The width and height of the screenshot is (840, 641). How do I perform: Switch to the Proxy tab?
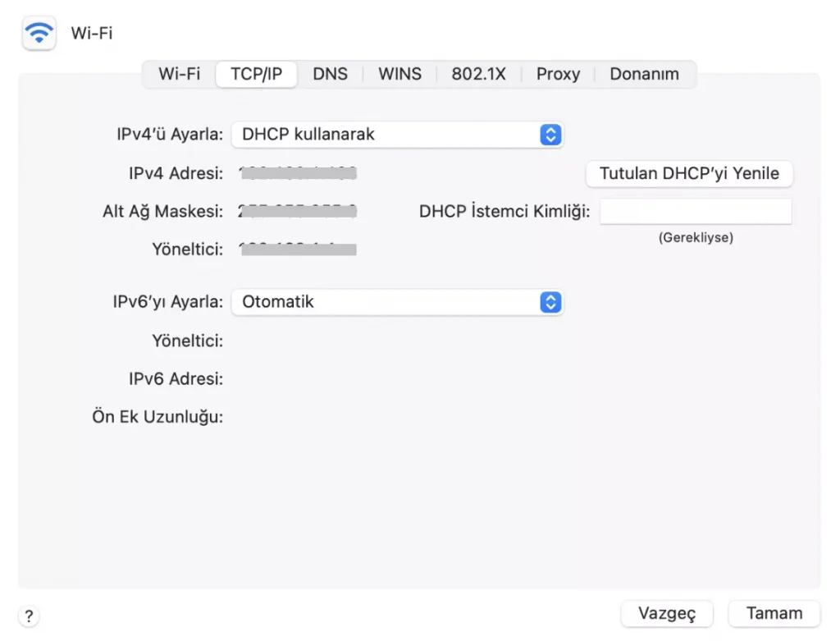click(558, 74)
